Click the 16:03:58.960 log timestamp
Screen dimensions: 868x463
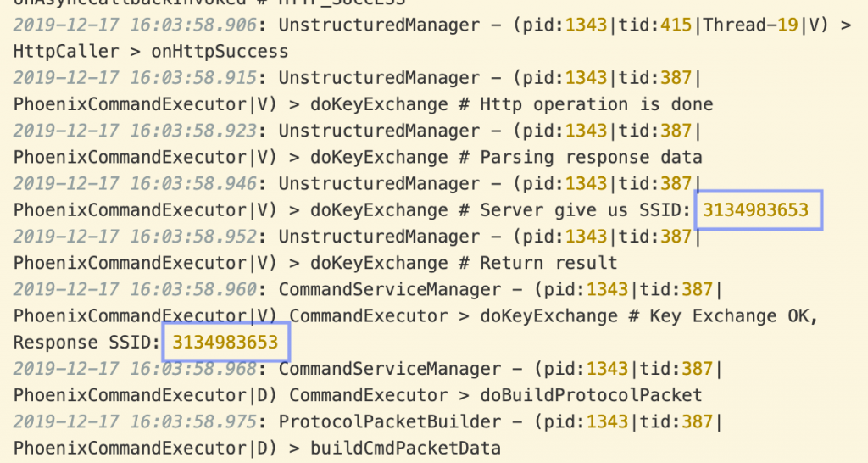135,290
